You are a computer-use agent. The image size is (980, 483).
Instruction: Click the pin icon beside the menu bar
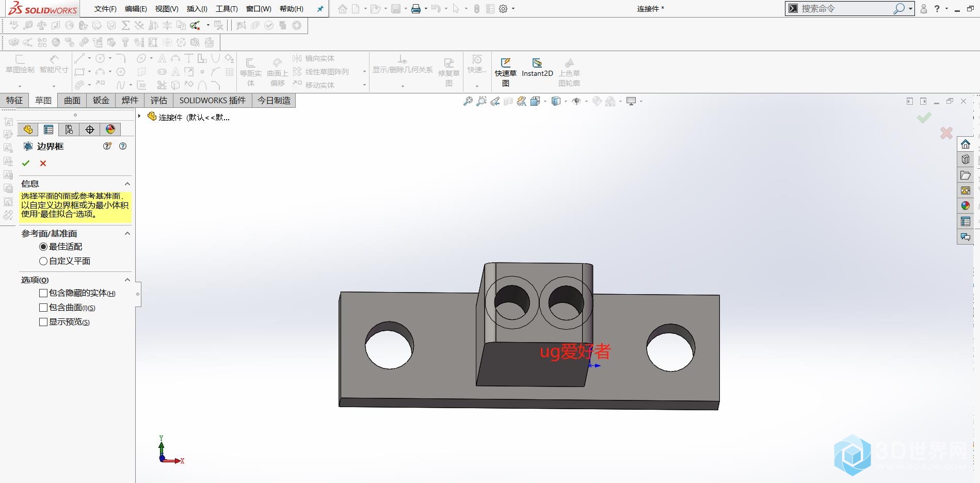pos(320,9)
